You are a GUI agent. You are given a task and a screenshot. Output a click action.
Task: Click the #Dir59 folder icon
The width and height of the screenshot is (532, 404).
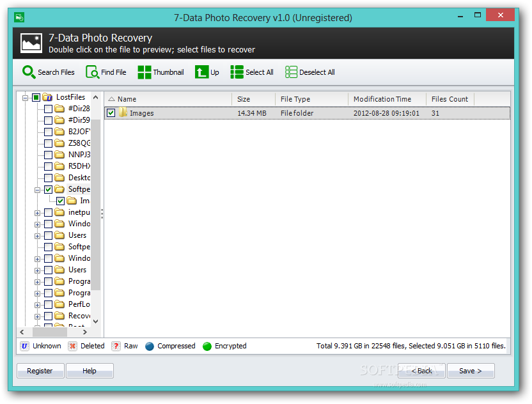[x=59, y=120]
